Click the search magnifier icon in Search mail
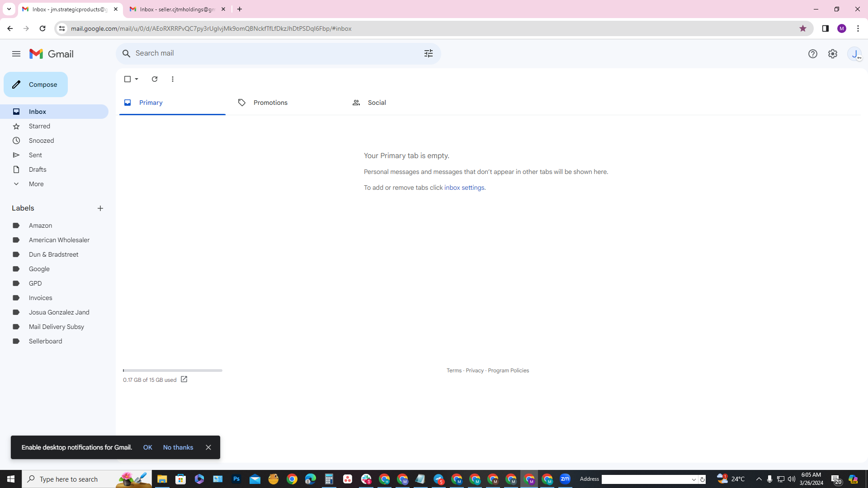 127,53
